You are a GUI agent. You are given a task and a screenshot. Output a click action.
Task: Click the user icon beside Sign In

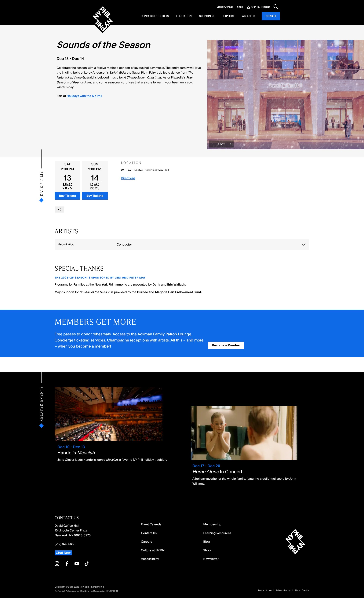248,7
